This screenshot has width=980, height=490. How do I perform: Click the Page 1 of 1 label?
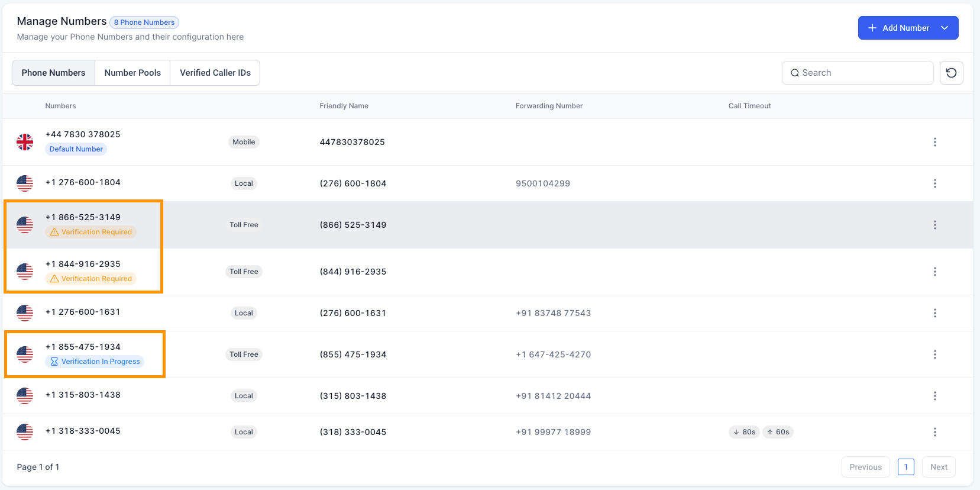pos(38,467)
